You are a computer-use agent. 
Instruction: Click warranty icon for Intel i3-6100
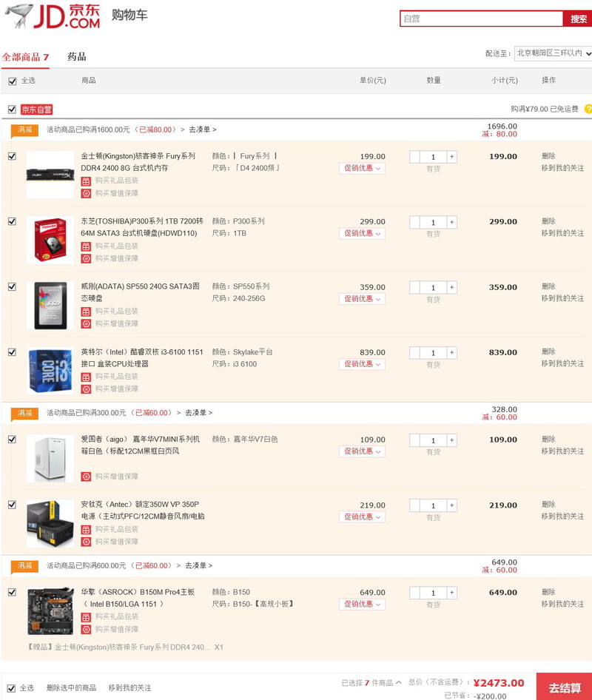86,389
